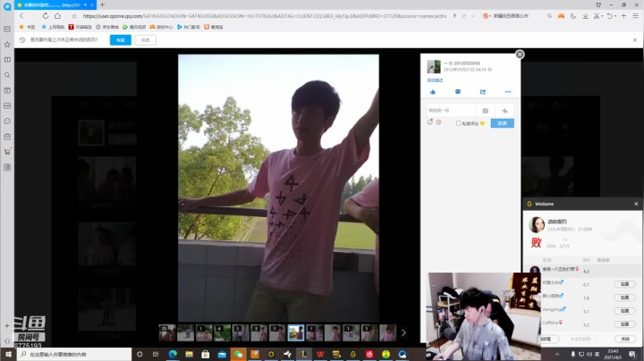This screenshot has height=361, width=644.
Task: Expand the address bar dropdown chevron
Action: pos(473,16)
